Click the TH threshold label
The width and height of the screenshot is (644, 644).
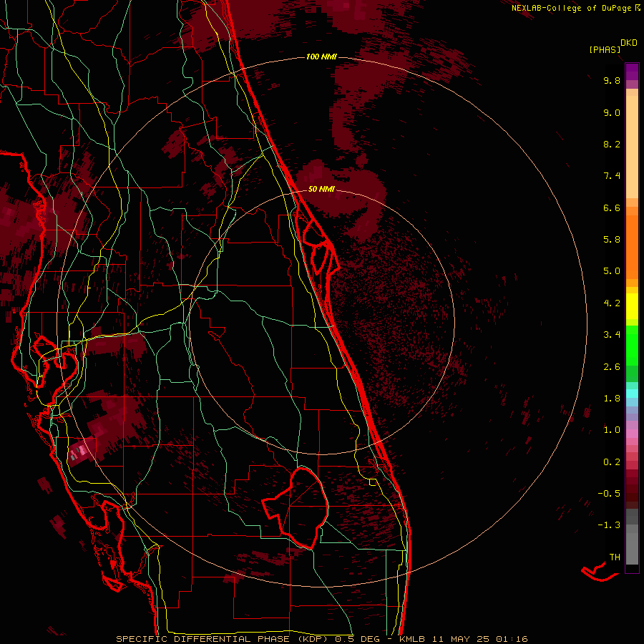(615, 557)
